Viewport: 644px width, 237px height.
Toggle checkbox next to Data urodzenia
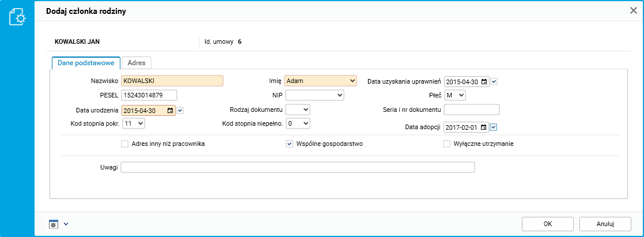pos(180,111)
